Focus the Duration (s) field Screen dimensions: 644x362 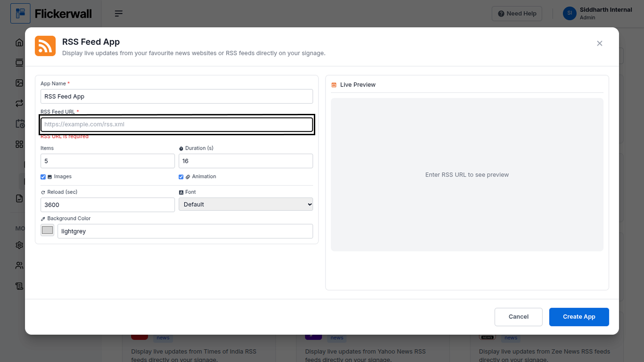246,161
